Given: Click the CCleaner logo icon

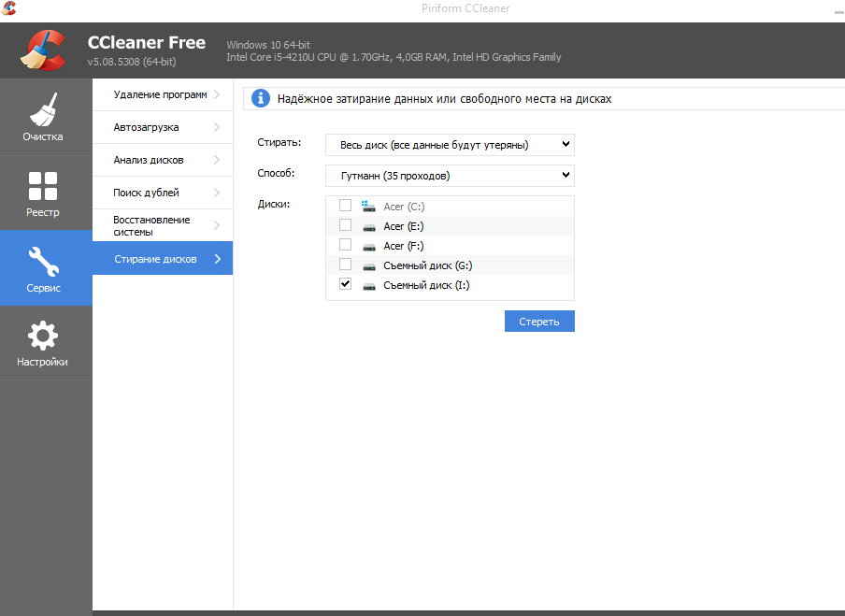Looking at the screenshot, I should pyautogui.click(x=42, y=50).
